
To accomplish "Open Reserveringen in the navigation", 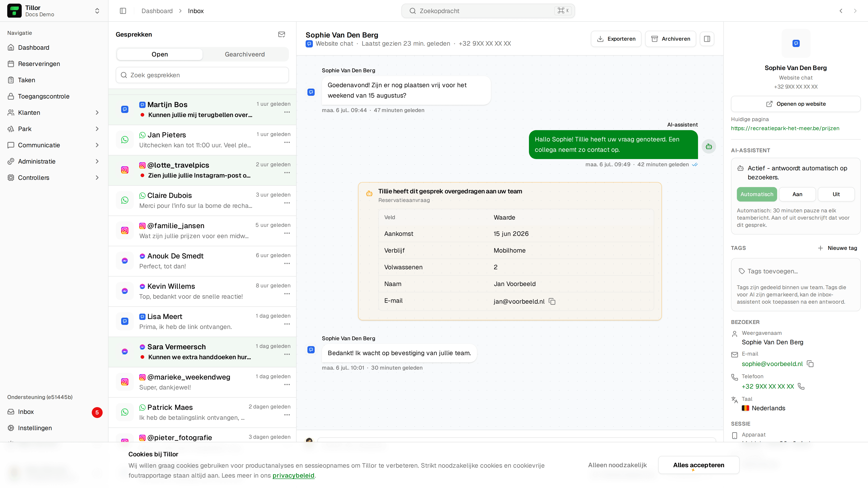I will coord(54,64).
